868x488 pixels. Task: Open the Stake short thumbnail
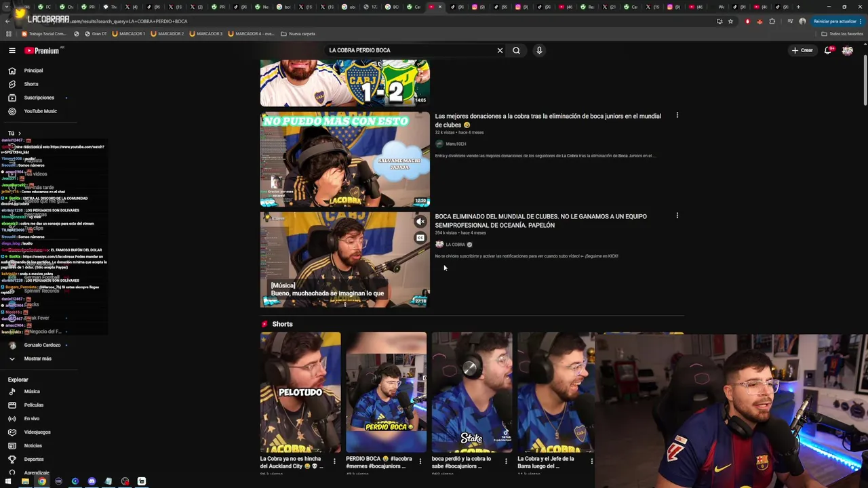[471, 392]
